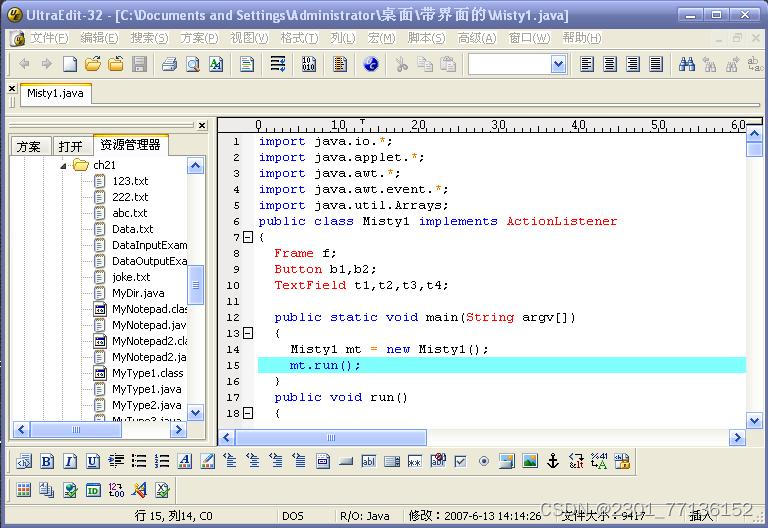This screenshot has height=528, width=768.
Task: Collapse code fold at line 7
Action: coord(248,238)
